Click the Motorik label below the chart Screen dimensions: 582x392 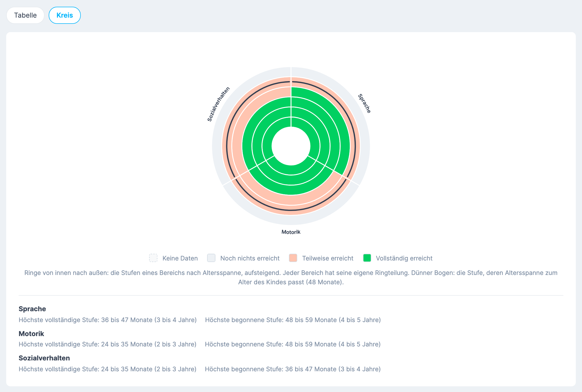[291, 232]
